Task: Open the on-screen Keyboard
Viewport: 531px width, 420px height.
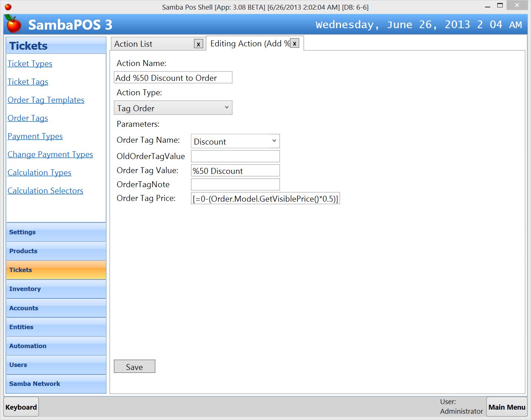Action: (21, 407)
